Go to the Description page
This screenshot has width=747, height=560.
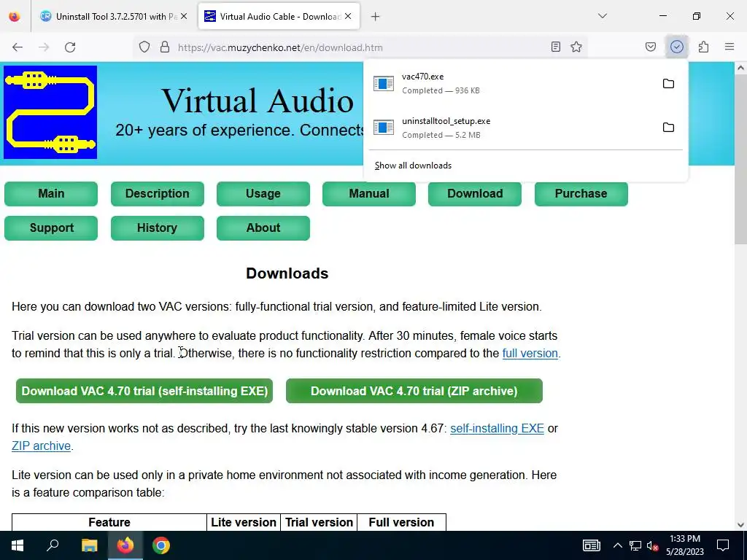pyautogui.click(x=158, y=194)
